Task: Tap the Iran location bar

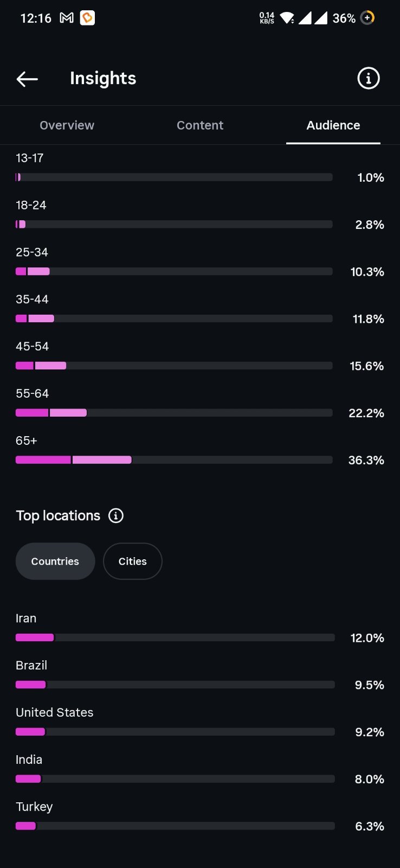Action: [x=175, y=637]
